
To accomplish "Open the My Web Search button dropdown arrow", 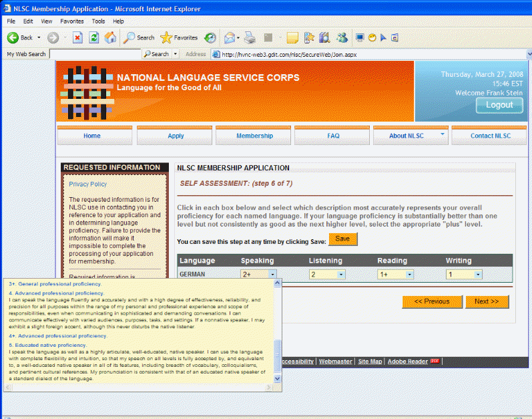I will [176, 54].
